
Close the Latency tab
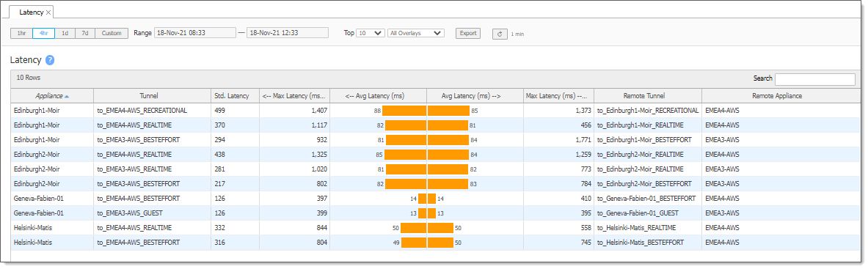point(48,12)
